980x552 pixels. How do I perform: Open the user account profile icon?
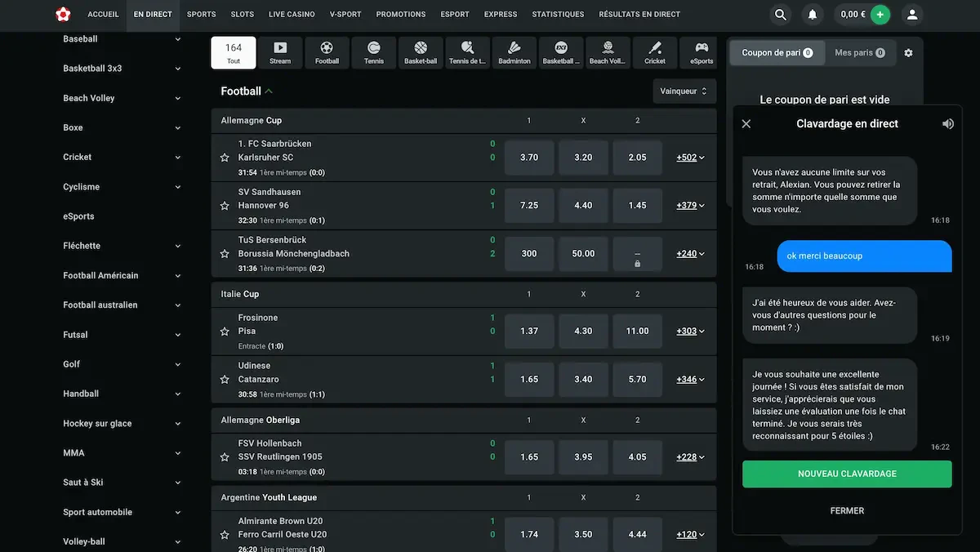912,15
